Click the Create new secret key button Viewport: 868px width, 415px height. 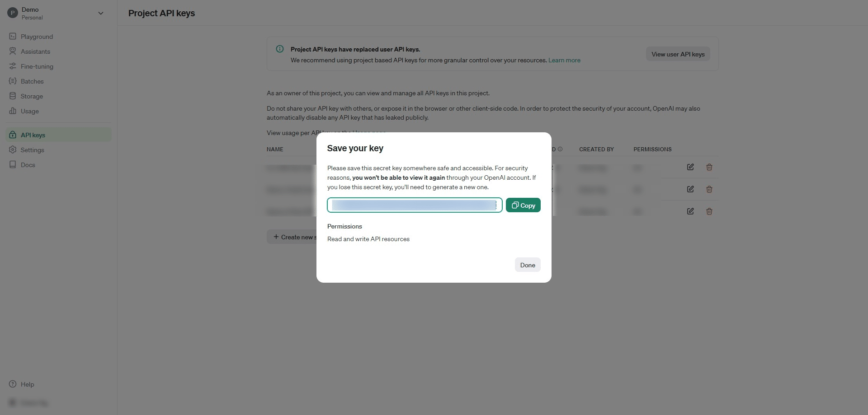292,237
